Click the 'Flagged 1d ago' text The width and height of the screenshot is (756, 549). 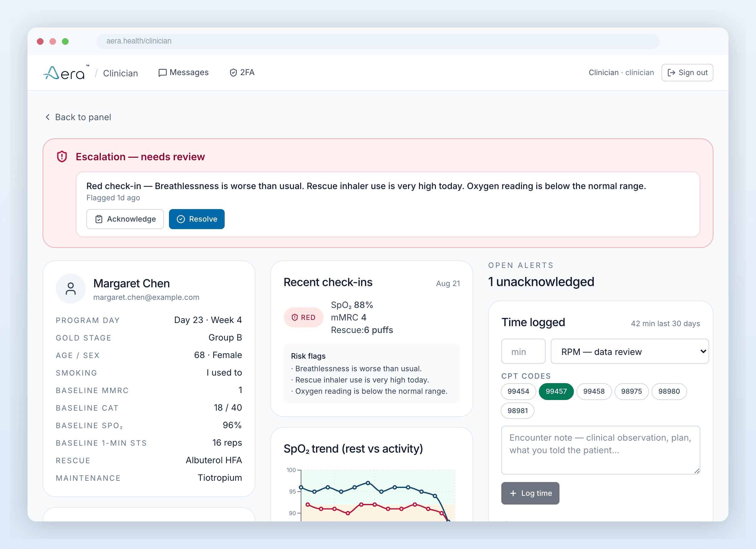[x=113, y=198]
